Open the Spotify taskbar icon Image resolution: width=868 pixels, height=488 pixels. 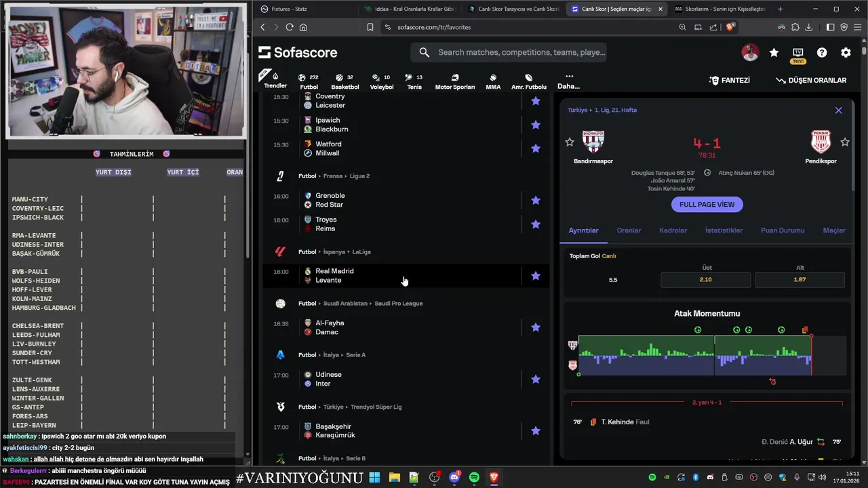coord(474,478)
